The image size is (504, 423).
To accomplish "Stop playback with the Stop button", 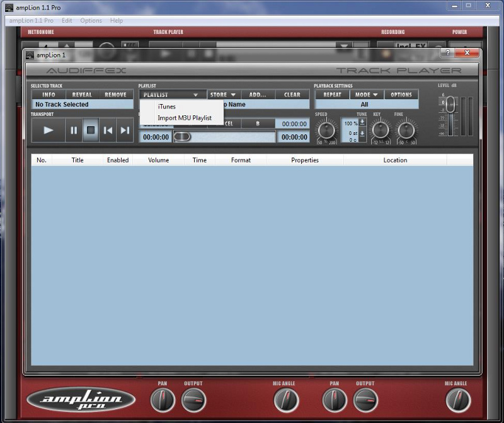I will pyautogui.click(x=91, y=130).
